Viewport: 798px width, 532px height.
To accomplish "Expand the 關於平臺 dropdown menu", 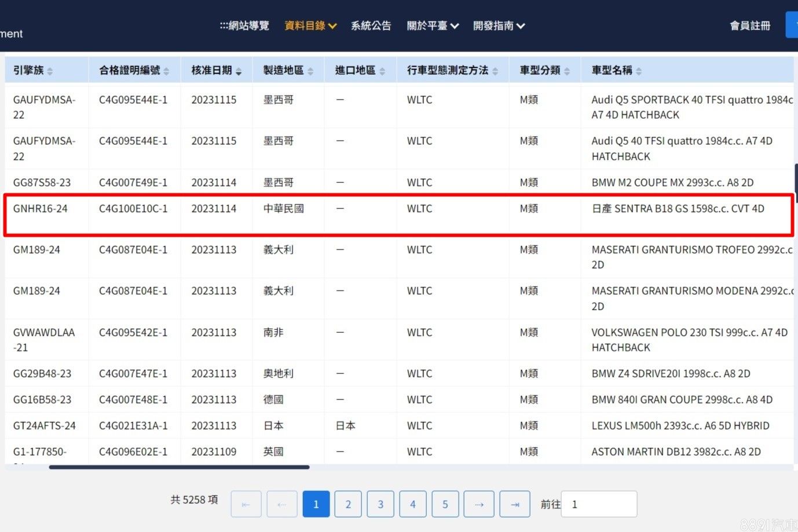I will 433,25.
